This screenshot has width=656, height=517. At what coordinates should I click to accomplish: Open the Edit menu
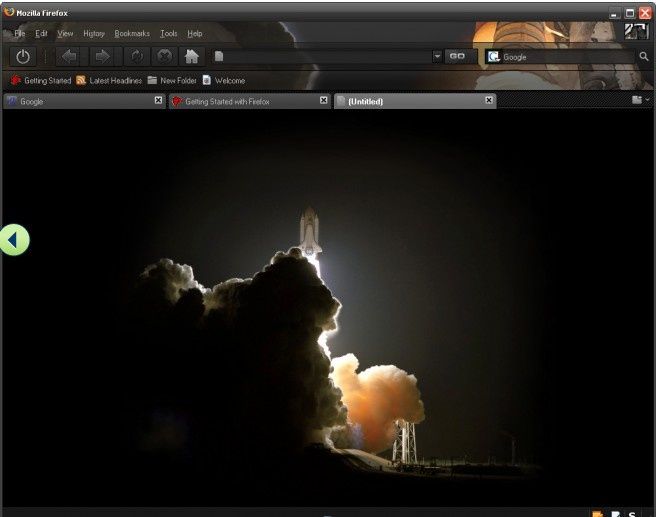[x=41, y=33]
